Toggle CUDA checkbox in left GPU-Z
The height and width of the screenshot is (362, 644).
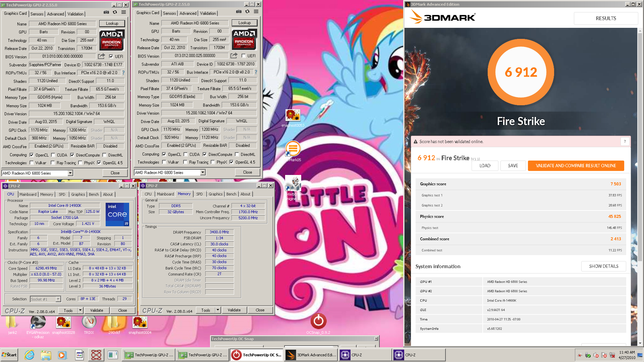[53, 155]
